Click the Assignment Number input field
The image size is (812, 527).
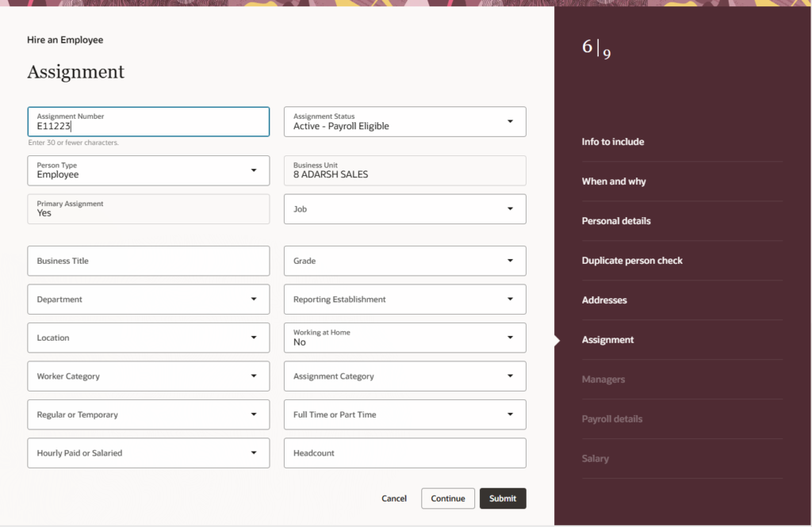tap(148, 122)
